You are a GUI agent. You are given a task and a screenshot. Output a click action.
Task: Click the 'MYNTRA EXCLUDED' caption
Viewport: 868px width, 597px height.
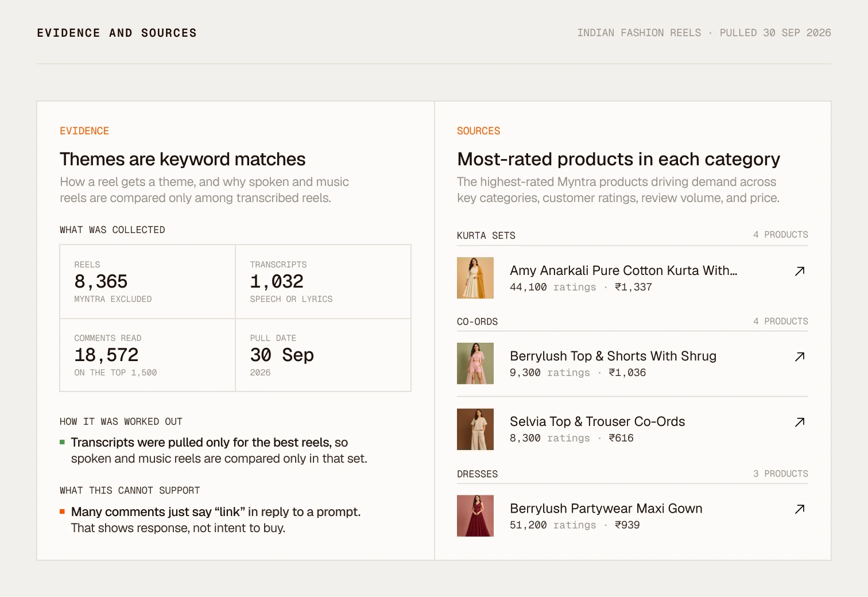113,299
